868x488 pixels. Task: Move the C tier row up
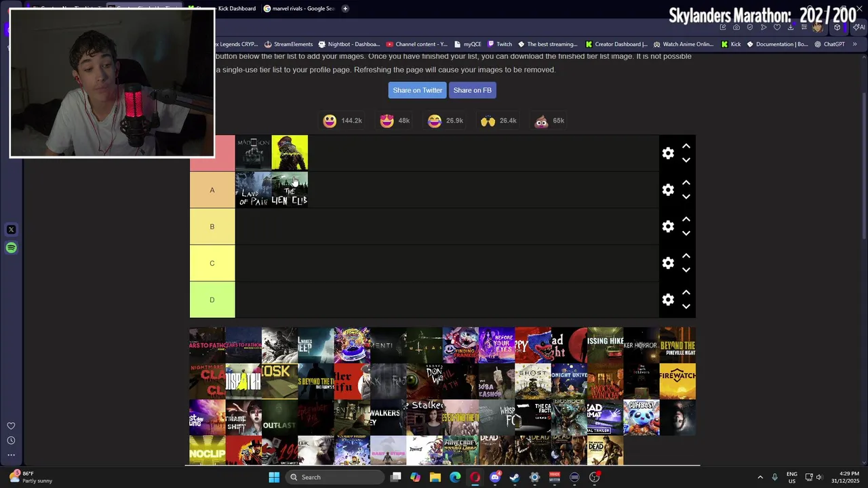(686, 256)
